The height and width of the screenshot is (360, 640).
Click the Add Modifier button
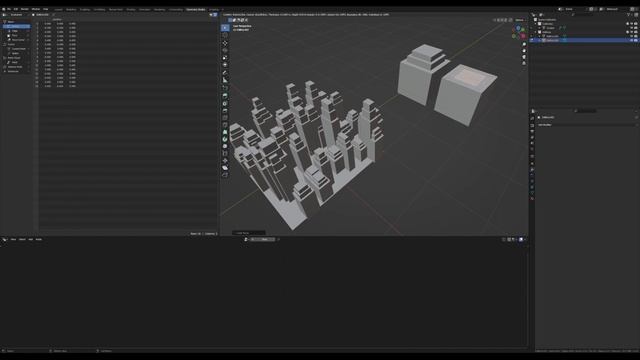point(587,125)
